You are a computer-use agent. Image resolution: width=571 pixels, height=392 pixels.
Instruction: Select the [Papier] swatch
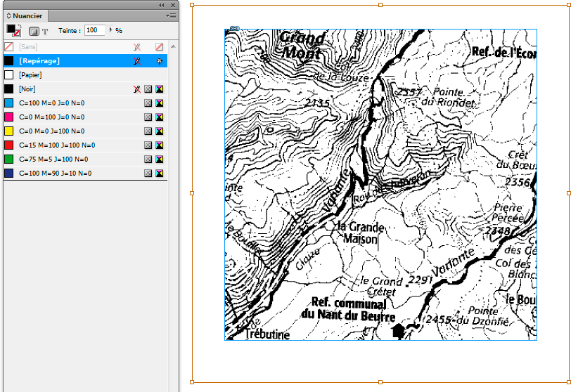86,75
